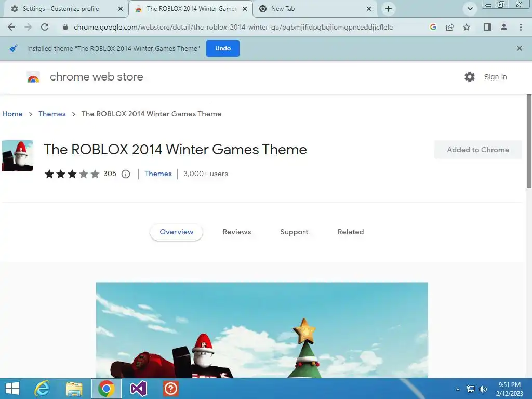This screenshot has height=399, width=532.
Task: Bookmark this page with the star icon
Action: pyautogui.click(x=467, y=27)
